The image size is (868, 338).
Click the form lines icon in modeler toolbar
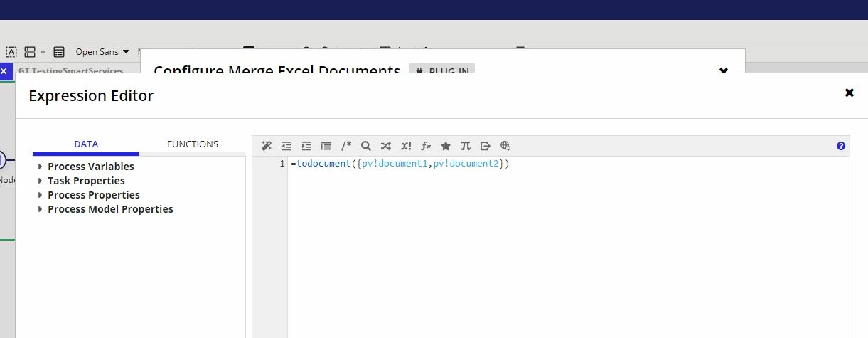(x=59, y=52)
